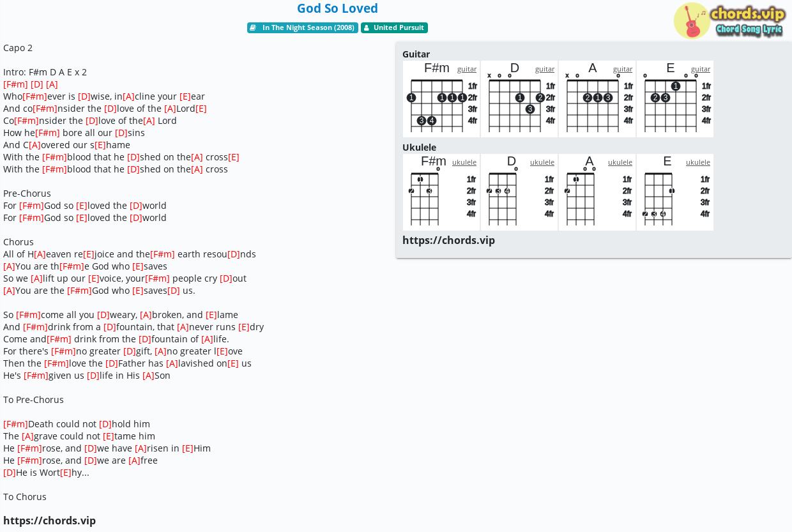792x532 pixels.
Task: Click the guitar link above the E diagram
Action: click(701, 69)
